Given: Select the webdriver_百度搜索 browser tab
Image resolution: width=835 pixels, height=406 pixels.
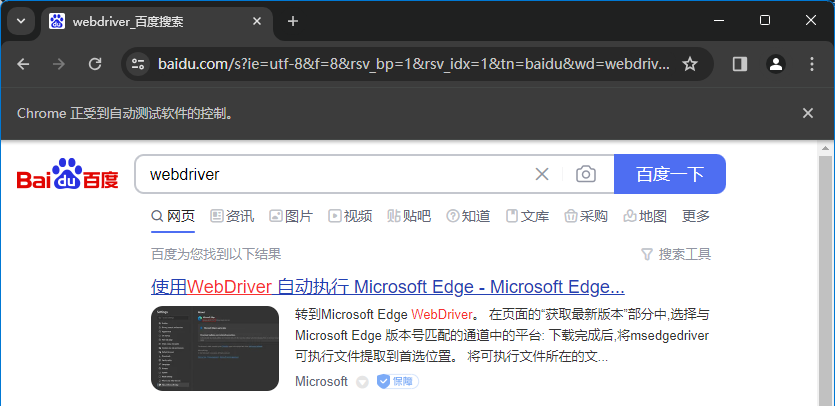Looking at the screenshot, I should click(157, 22).
